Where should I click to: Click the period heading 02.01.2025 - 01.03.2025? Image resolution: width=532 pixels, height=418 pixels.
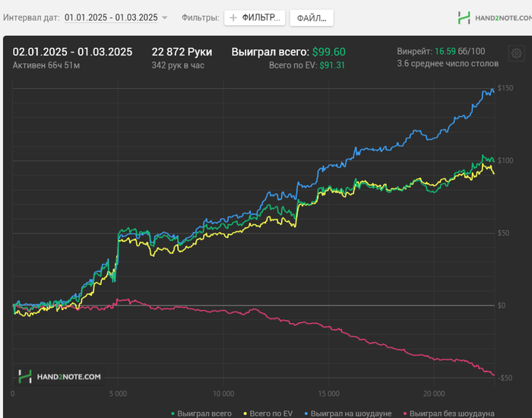(72, 52)
